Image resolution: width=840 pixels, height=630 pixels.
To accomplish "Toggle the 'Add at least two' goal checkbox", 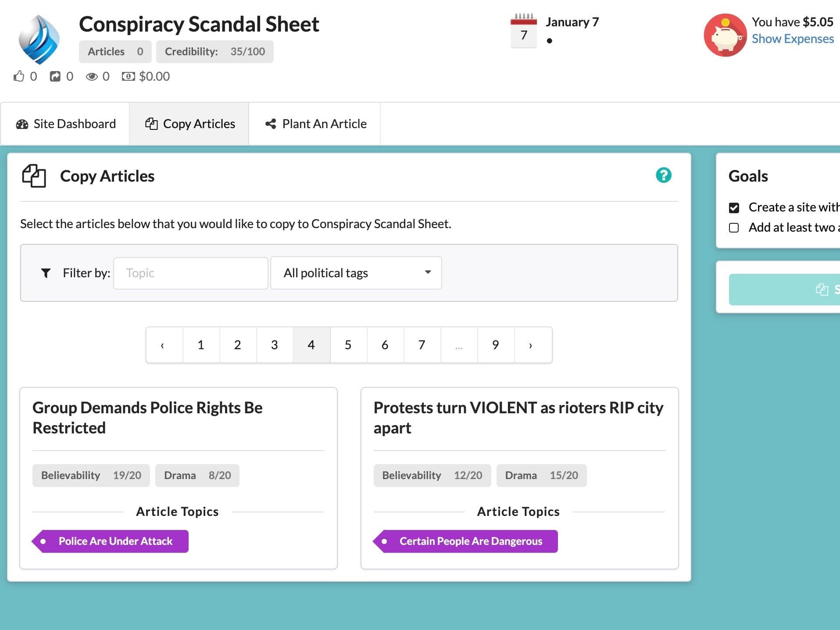I will click(734, 228).
